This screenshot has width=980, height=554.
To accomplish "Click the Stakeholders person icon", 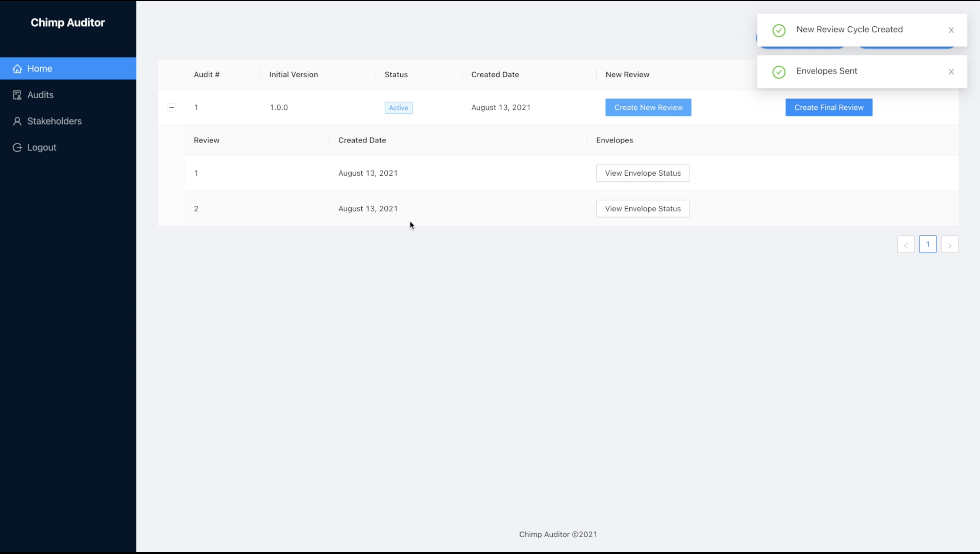I will coord(17,121).
